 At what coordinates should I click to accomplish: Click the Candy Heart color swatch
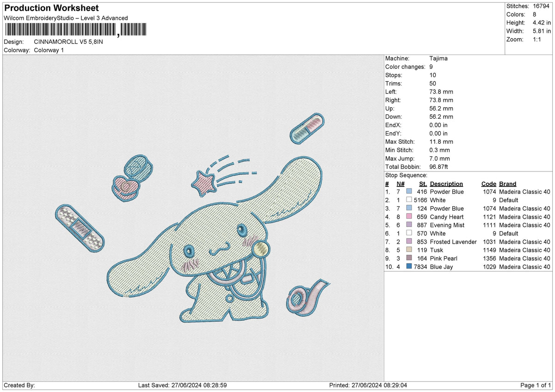pos(409,217)
